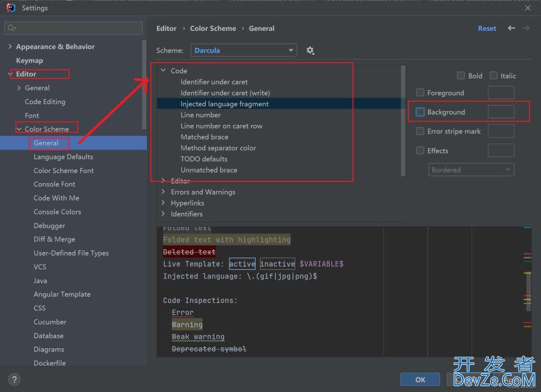This screenshot has width=541, height=392.
Task: Open the Foreground color swatch
Action: [x=501, y=92]
